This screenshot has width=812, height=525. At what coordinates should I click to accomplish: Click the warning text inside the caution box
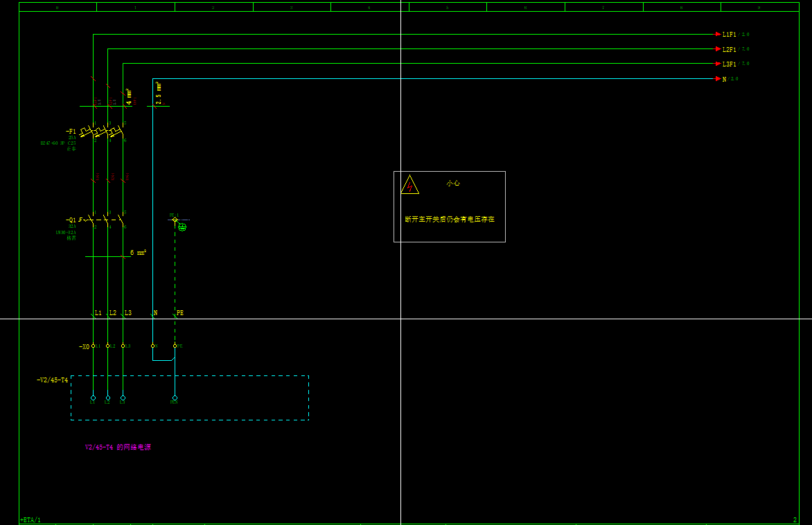click(x=450, y=219)
